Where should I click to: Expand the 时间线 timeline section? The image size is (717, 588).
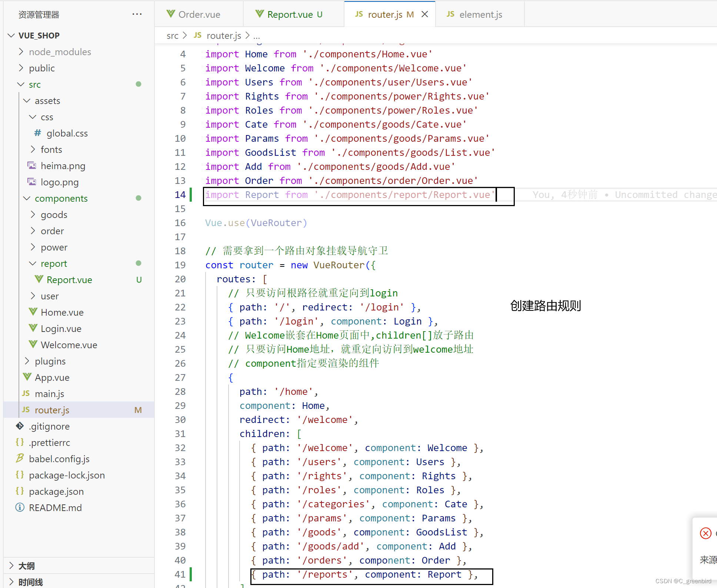pyautogui.click(x=11, y=582)
